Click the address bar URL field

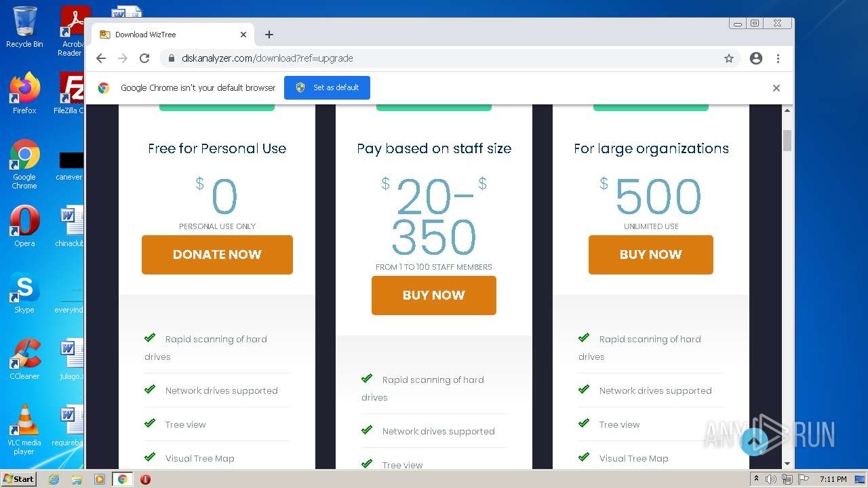[441, 58]
